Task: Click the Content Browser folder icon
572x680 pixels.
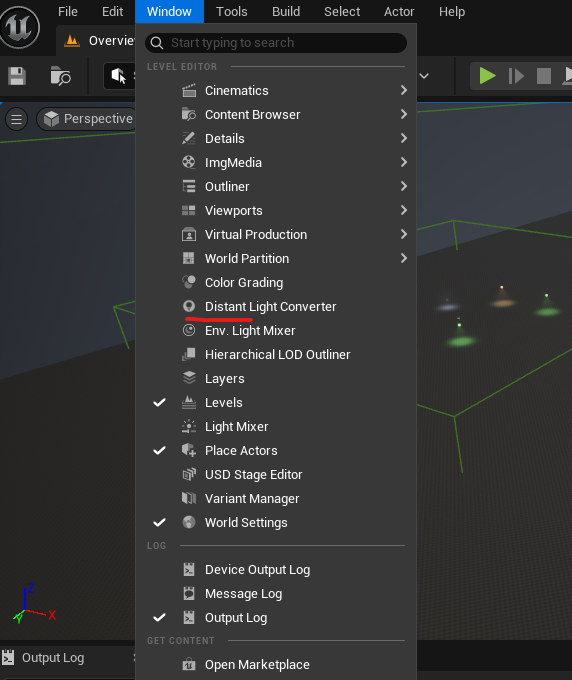Action: tap(189, 114)
